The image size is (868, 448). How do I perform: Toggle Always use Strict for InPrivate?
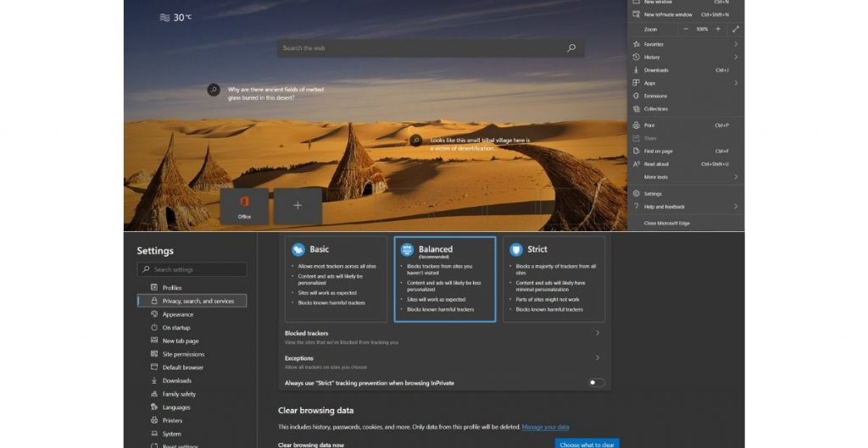(x=597, y=383)
